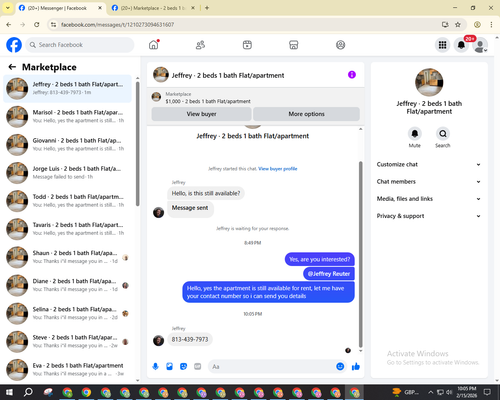Click the Marketplace $1,000 listing banner
Screen dimensions: 500x400
pos(256,97)
